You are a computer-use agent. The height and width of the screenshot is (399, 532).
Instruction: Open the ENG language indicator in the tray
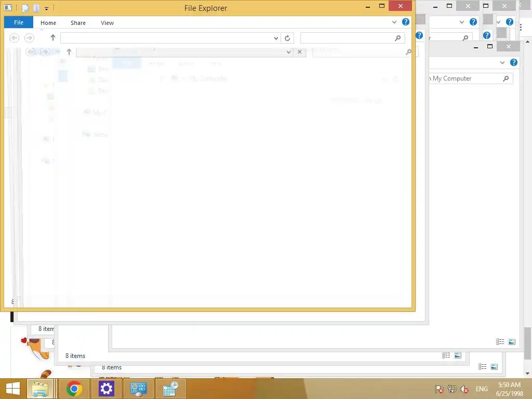click(x=482, y=389)
